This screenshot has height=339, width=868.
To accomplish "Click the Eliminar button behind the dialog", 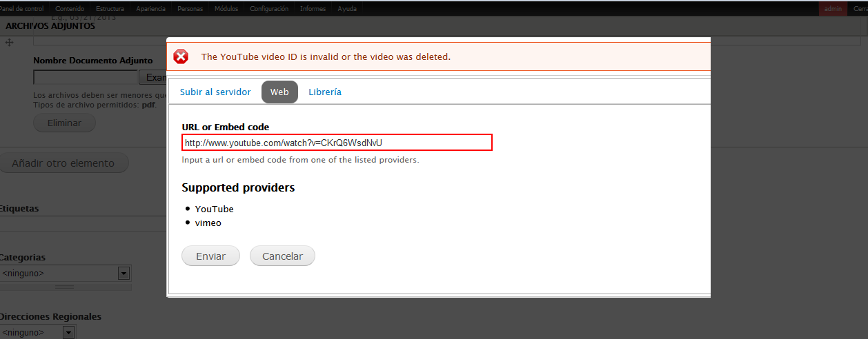I will [x=64, y=123].
